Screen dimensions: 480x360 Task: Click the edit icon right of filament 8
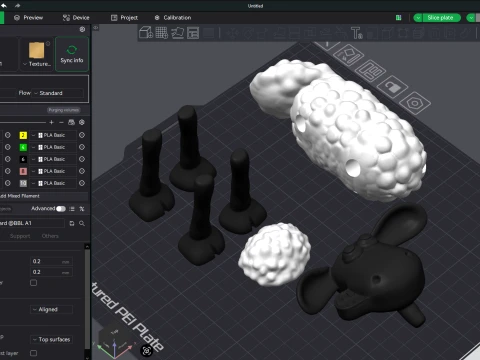coord(82,171)
